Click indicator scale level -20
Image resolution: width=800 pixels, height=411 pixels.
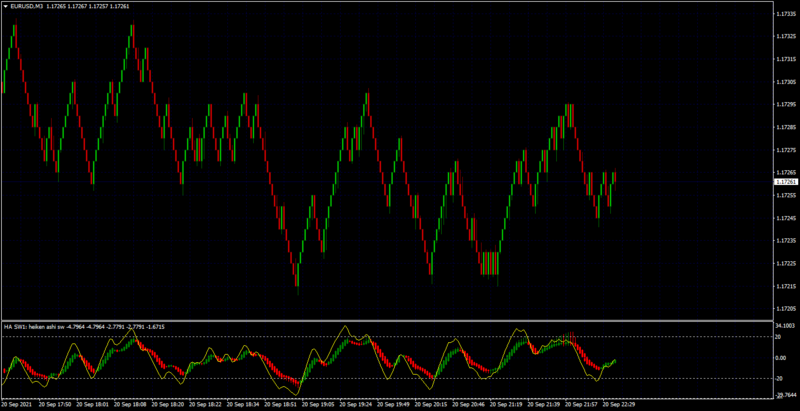click(781, 379)
